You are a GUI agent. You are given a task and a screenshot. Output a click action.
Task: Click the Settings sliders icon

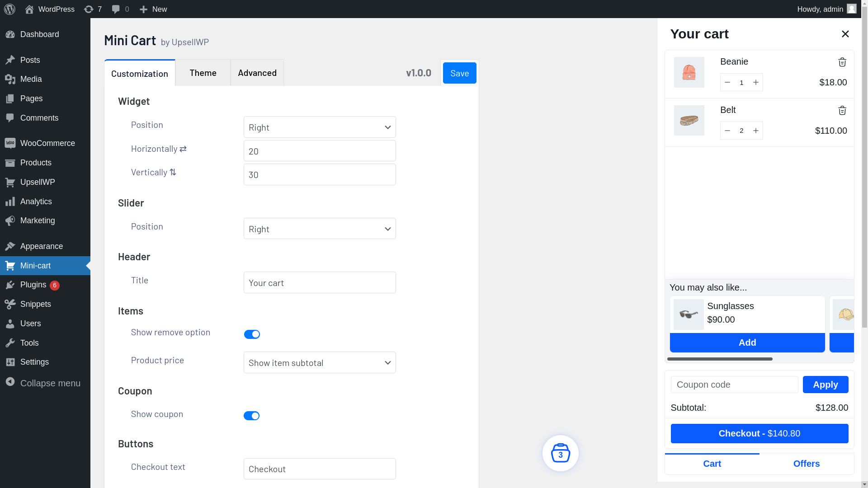tap(10, 362)
